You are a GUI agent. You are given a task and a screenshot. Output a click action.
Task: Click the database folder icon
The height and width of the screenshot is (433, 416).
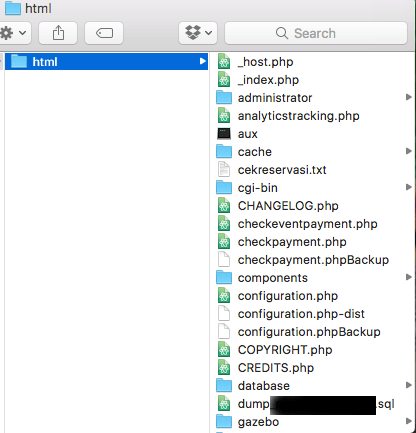[224, 385]
